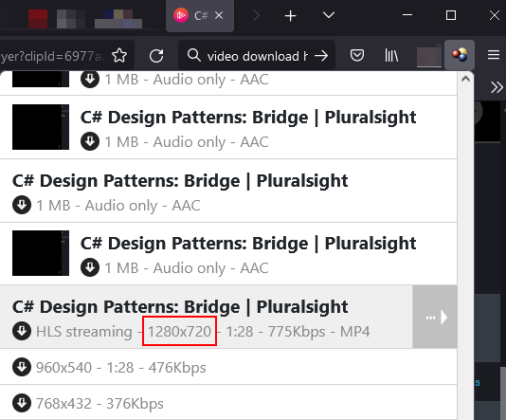Image resolution: width=506 pixels, height=420 pixels.
Task: Click the search magnifier icon
Action: (x=194, y=55)
